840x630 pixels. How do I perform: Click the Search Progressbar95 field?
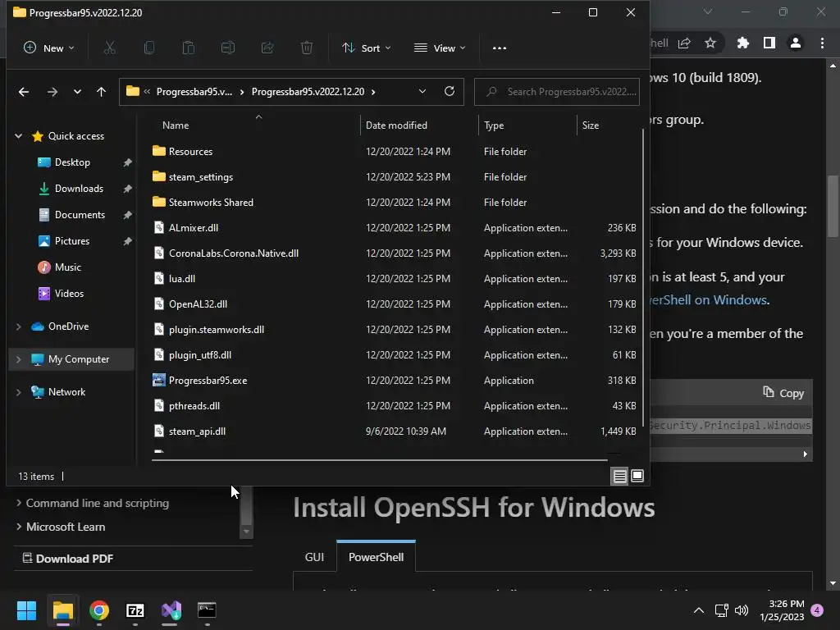click(x=557, y=92)
